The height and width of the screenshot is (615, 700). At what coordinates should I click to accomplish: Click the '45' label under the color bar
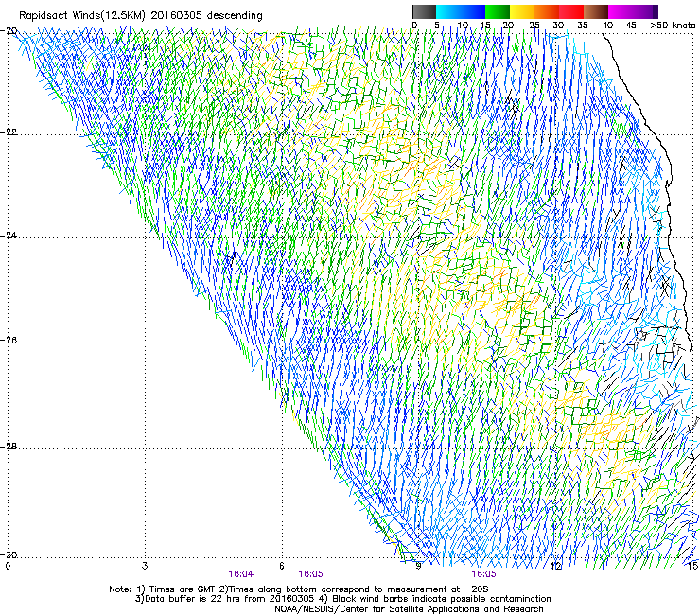(631, 26)
